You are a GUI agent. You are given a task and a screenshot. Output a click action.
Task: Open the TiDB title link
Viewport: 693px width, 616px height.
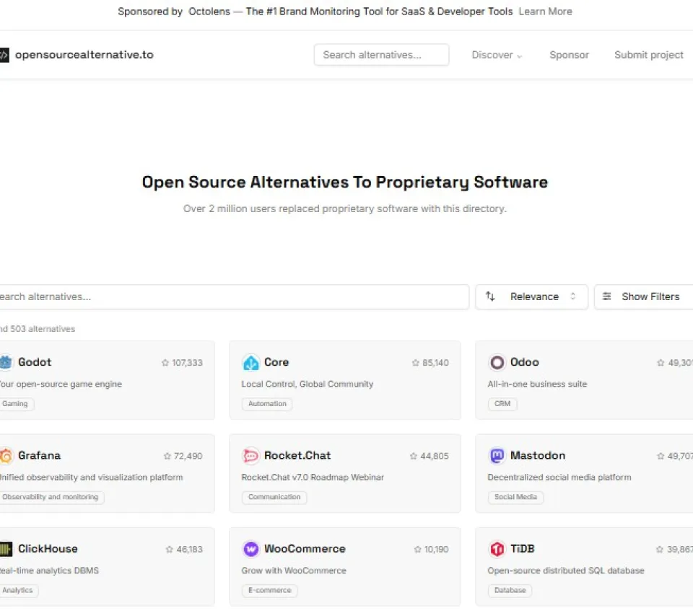click(x=523, y=549)
